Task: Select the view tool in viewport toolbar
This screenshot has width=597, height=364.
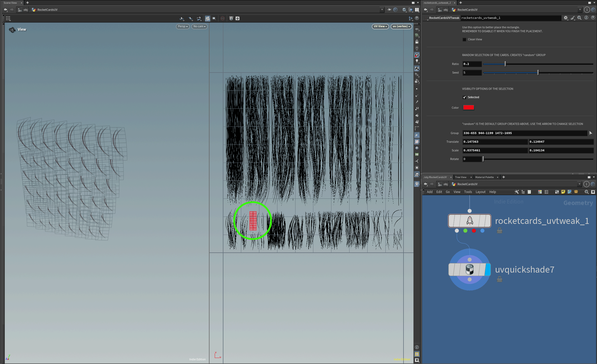Action: [x=207, y=18]
